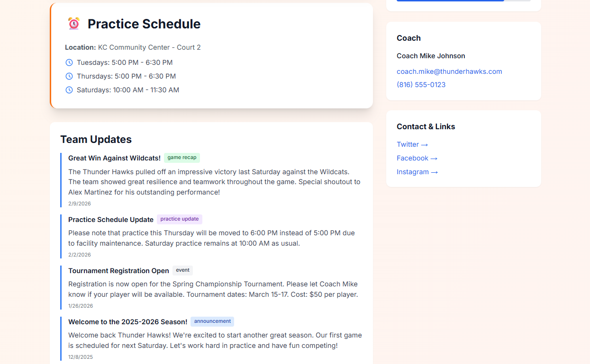This screenshot has width=590, height=364.
Task: Click the blue progress bar at top right
Action: [x=450, y=0]
